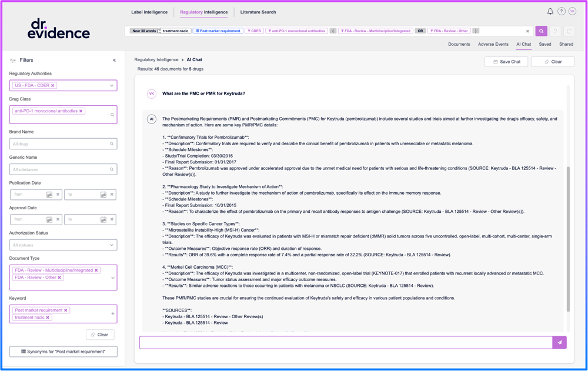Switch to the Label Intelligence tab
This screenshot has height=371, width=588.
tap(149, 12)
